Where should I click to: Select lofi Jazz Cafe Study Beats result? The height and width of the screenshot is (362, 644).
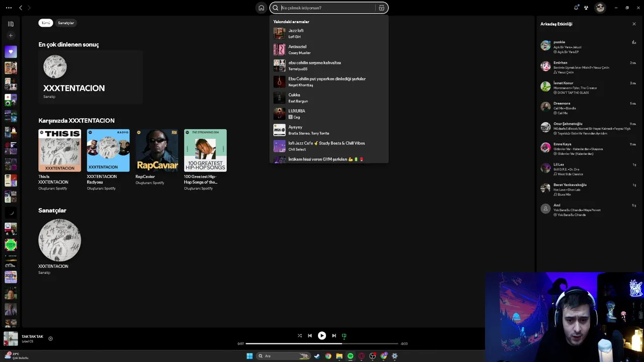[329, 146]
